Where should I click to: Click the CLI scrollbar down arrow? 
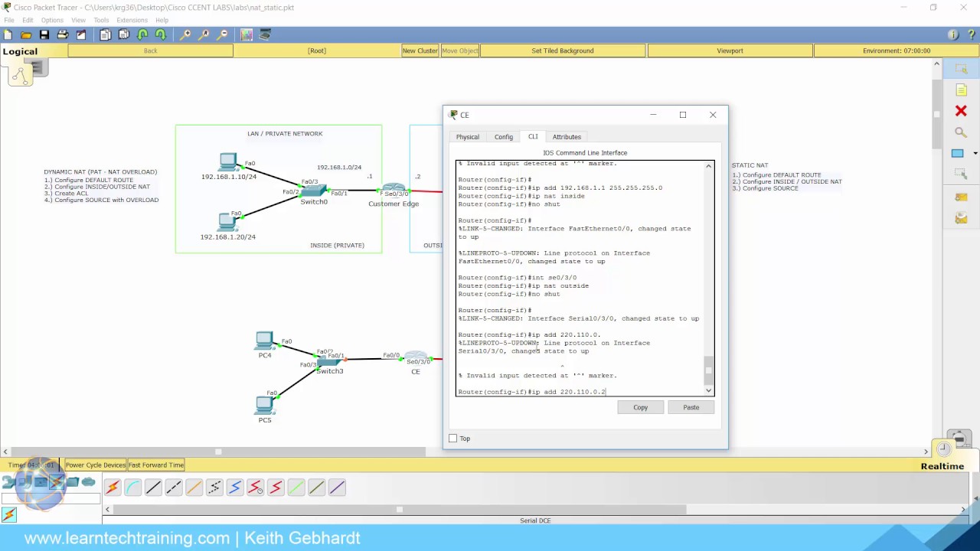[708, 390]
